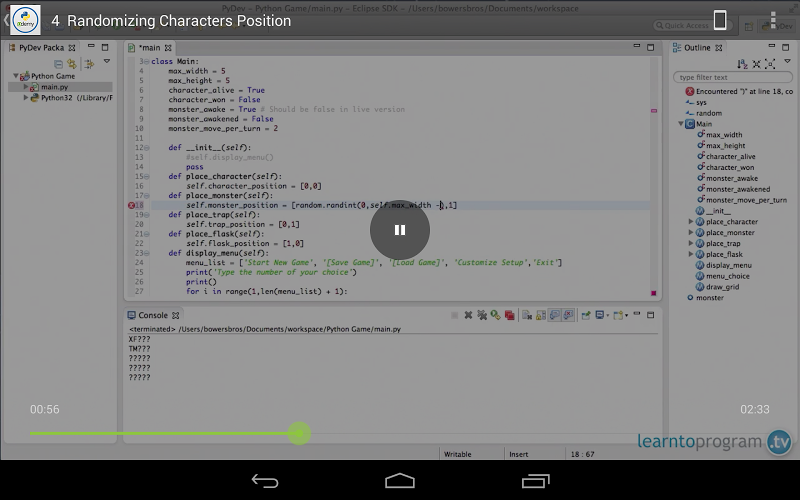The image size is (800, 500).
Task: Tap the Udemy logo to go back
Action: point(24,20)
